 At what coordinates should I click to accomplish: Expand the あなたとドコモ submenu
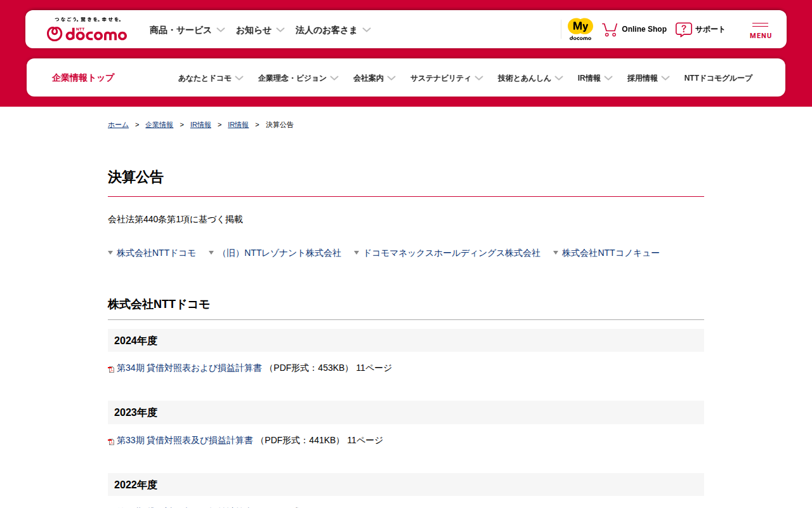point(211,78)
